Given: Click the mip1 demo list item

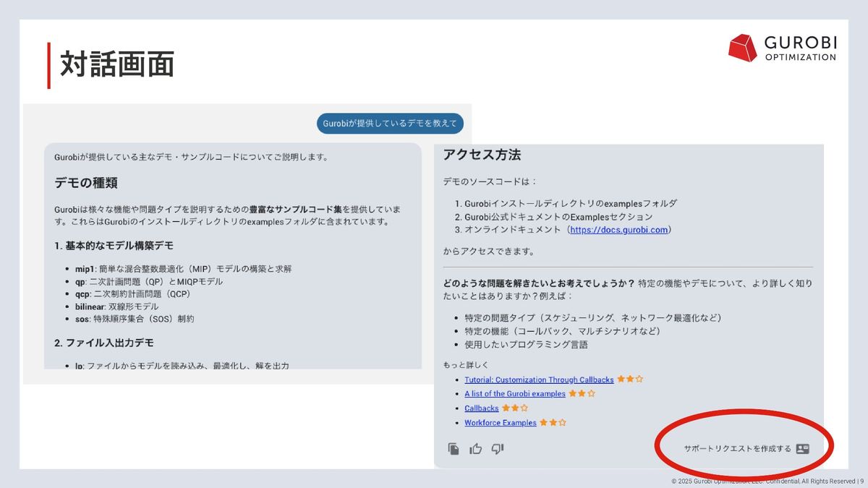Looking at the screenshot, I should (x=183, y=269).
